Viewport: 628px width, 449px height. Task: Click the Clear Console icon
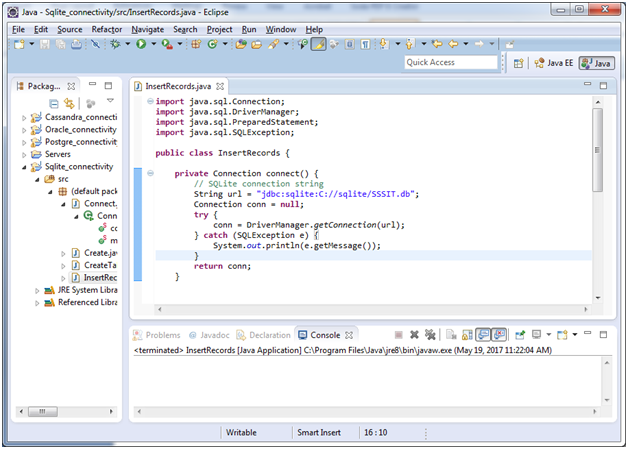point(451,334)
